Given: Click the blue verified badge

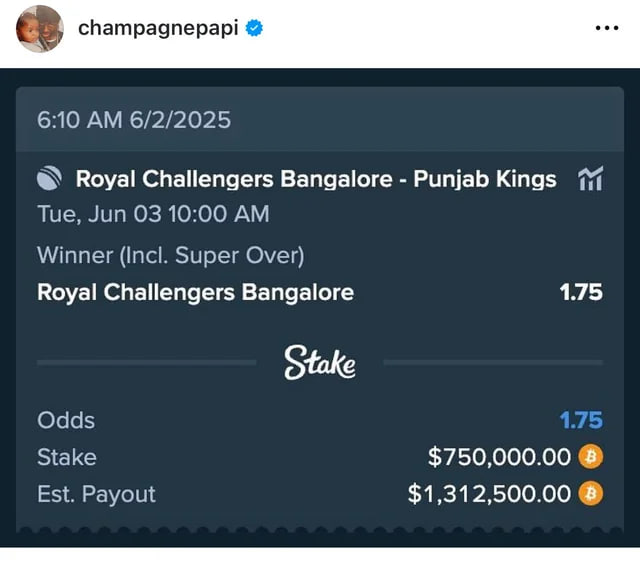Looking at the screenshot, I should (x=255, y=29).
